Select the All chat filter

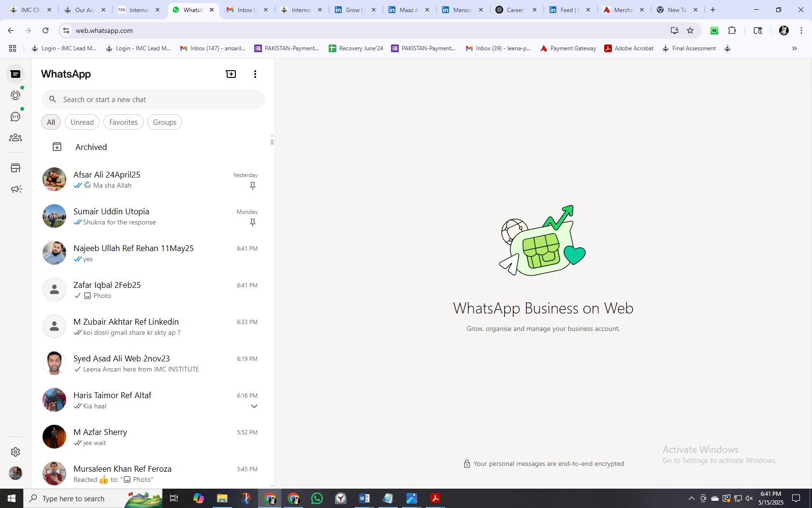click(x=51, y=122)
